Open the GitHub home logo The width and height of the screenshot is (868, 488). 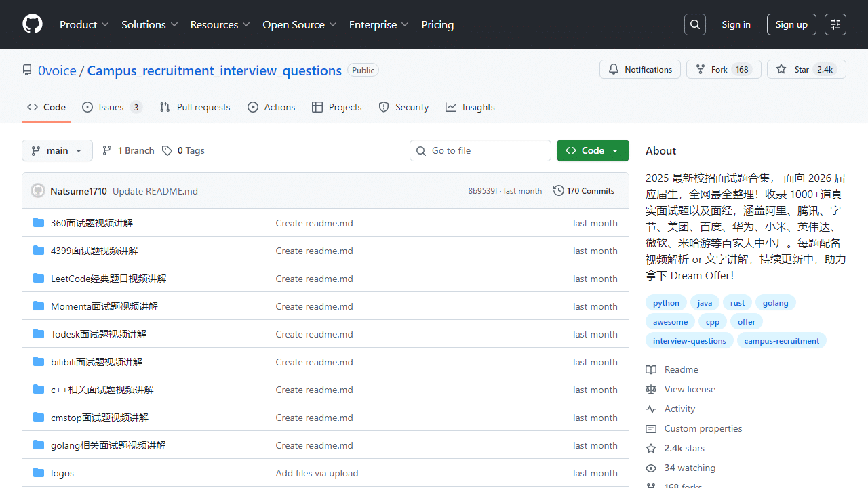click(x=33, y=24)
